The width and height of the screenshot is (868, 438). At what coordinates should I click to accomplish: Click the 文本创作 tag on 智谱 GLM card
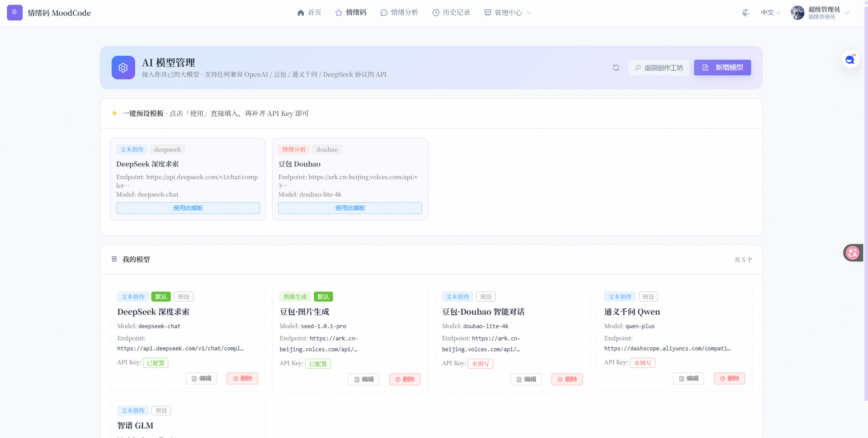pyautogui.click(x=133, y=410)
